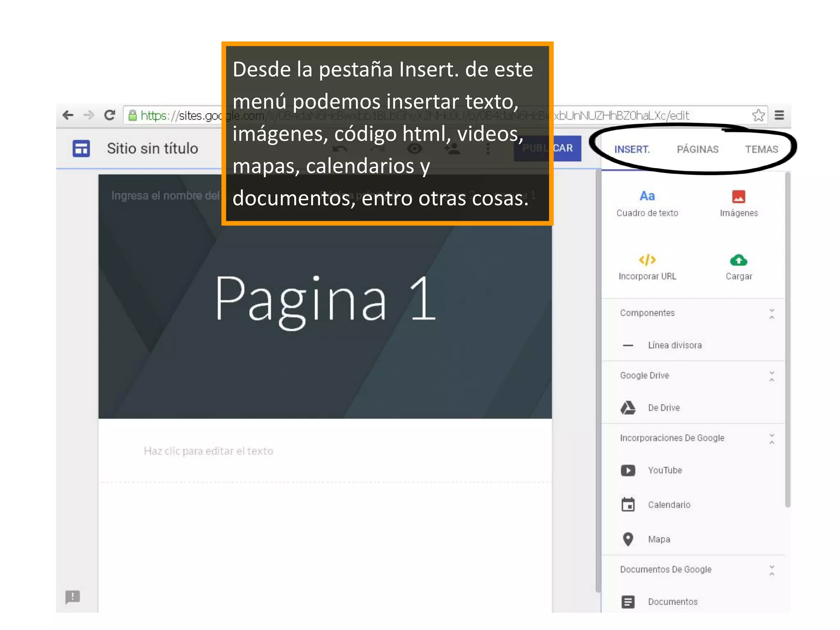Switch to the PÁGINAS tab
The height and width of the screenshot is (630, 840).
pyautogui.click(x=698, y=149)
